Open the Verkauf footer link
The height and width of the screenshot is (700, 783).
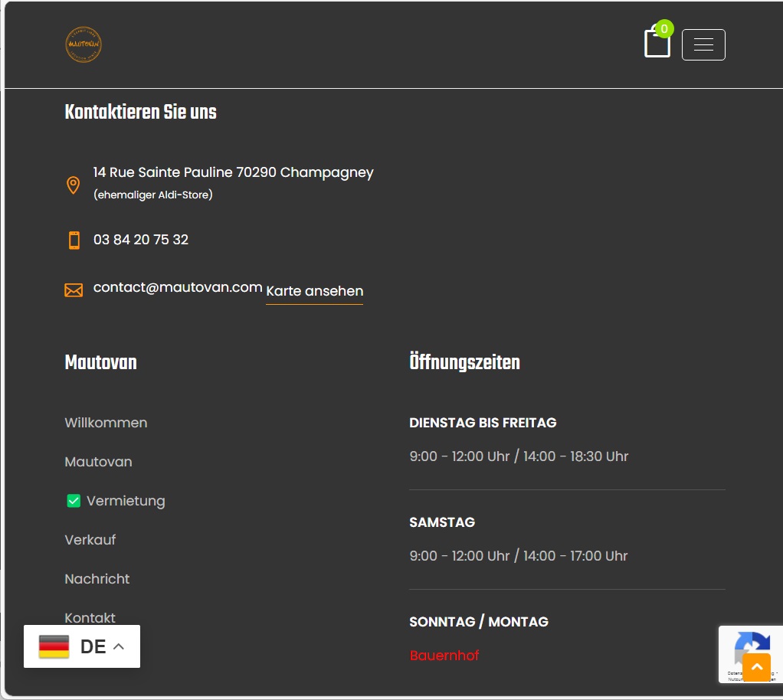coord(90,540)
